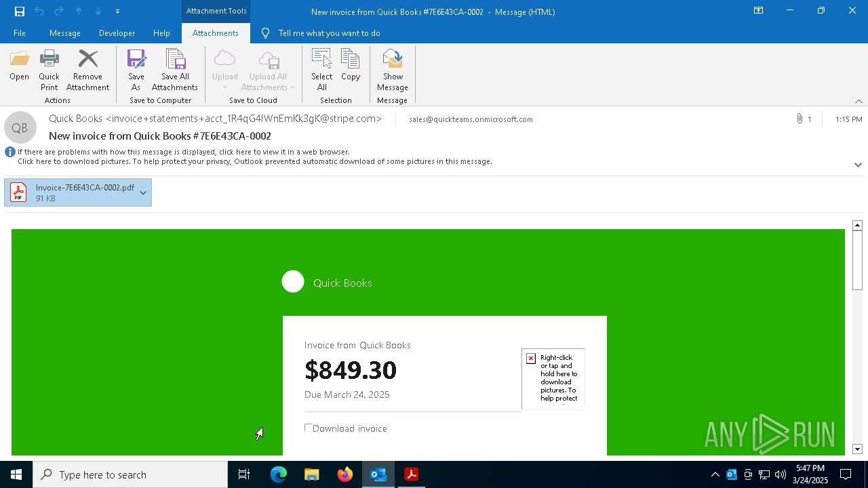Go to the next item with the down arrow
The image size is (868, 488).
98,12
